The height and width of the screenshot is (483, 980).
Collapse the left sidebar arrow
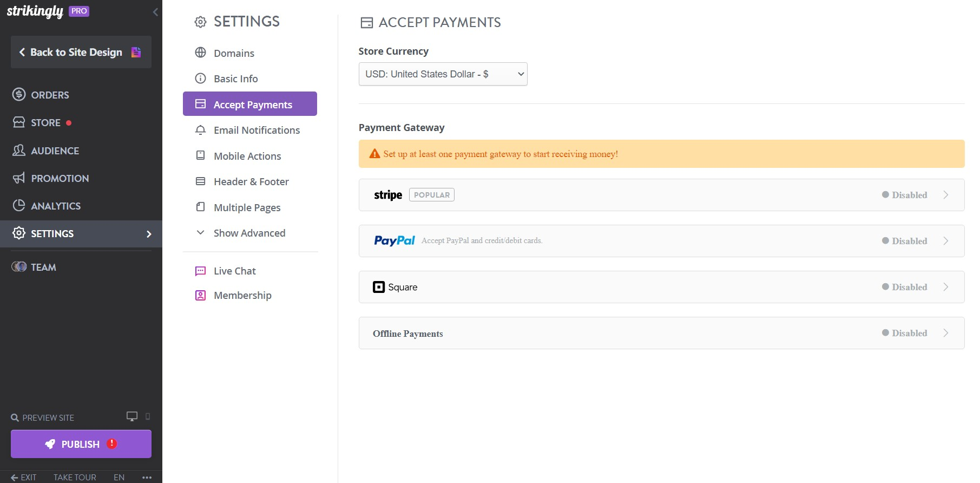(156, 11)
